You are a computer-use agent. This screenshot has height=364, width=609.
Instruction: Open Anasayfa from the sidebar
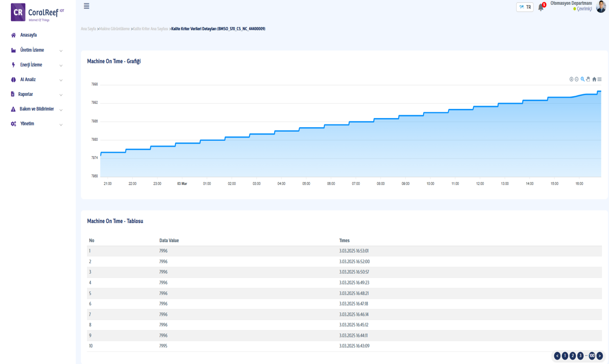pos(28,35)
